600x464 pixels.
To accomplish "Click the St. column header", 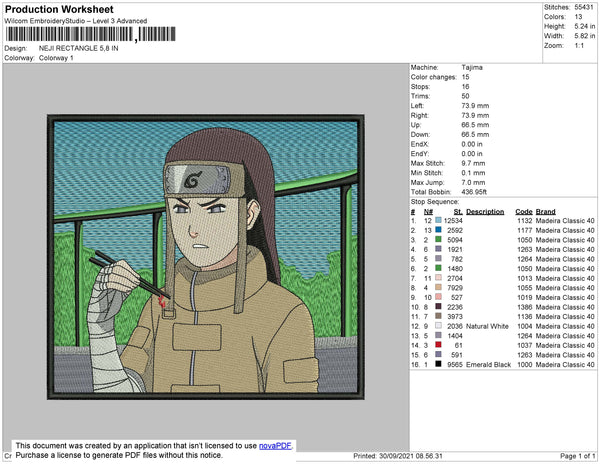I will coord(458,212).
